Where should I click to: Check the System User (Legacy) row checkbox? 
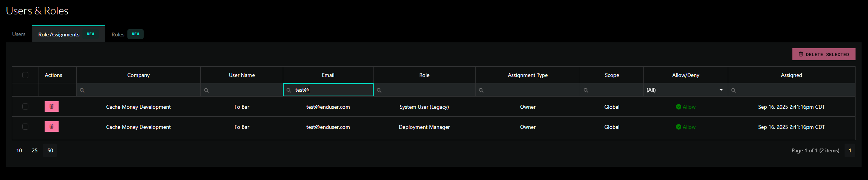pos(25,106)
